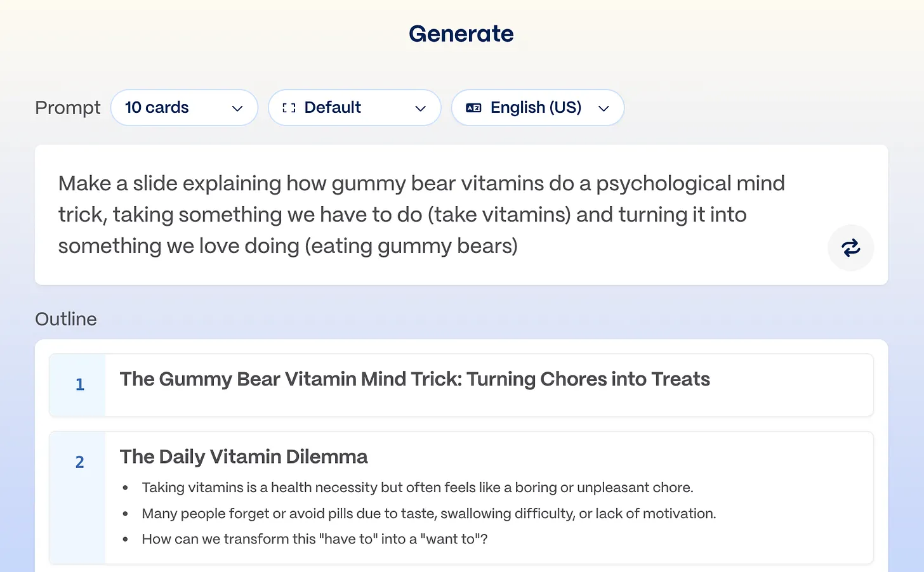The width and height of the screenshot is (924, 572).
Task: Expand the Default text-amount dropdown
Action: coord(354,108)
